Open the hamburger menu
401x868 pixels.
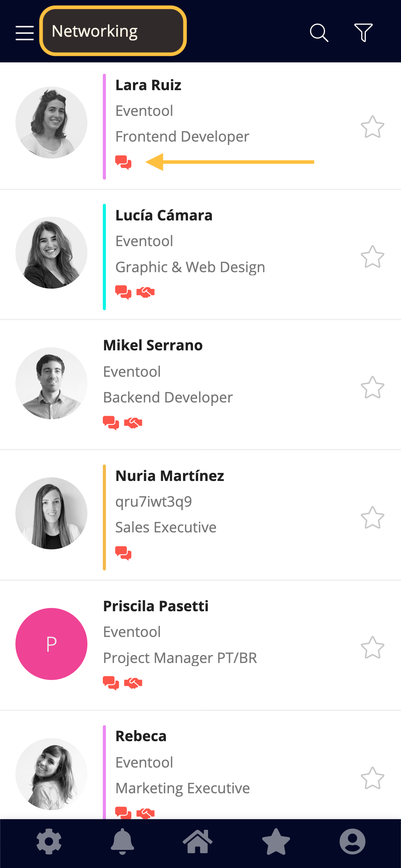(x=25, y=33)
